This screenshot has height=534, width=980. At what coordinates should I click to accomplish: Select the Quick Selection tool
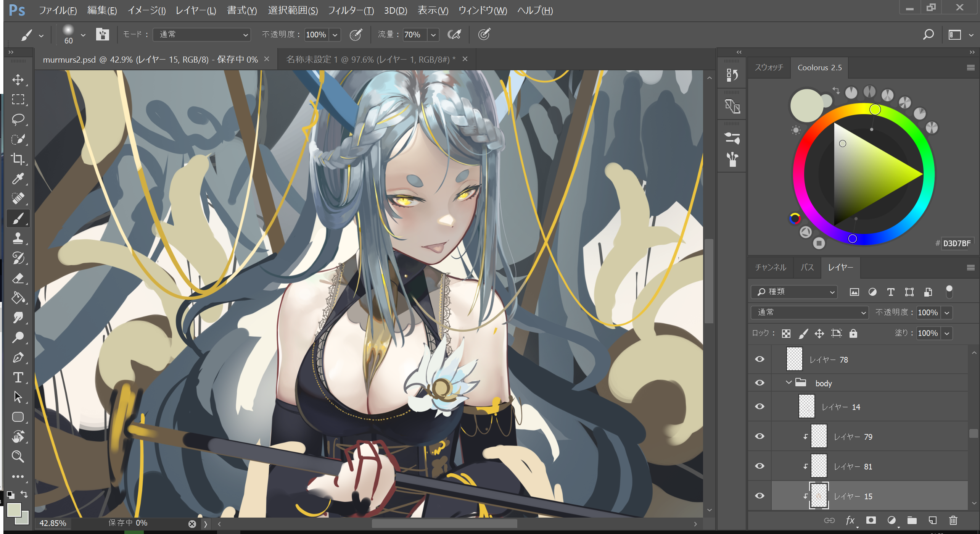[x=18, y=139]
